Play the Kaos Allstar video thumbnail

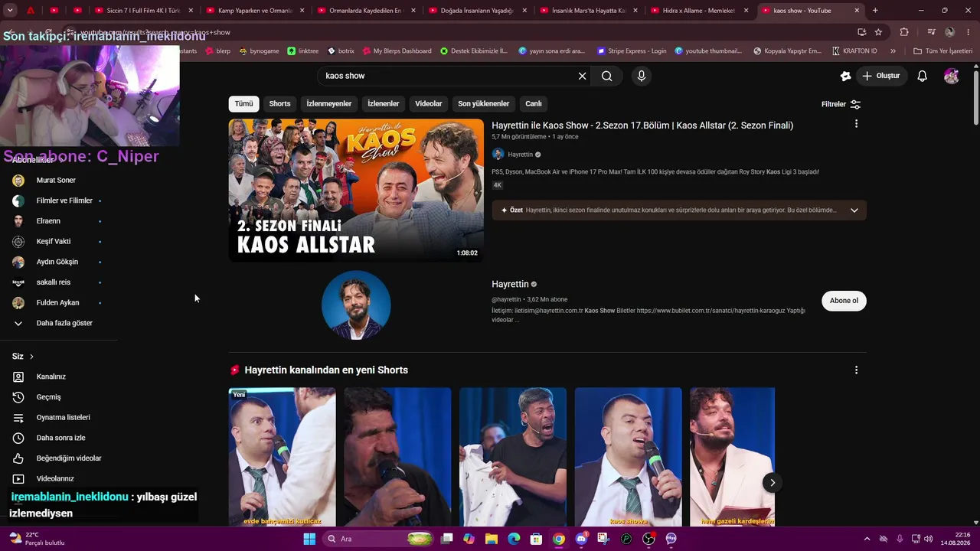(356, 191)
